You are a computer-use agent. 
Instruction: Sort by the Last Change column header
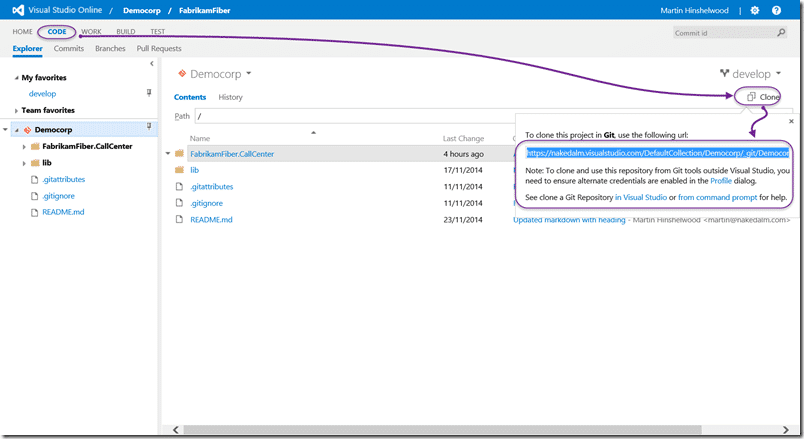point(464,138)
